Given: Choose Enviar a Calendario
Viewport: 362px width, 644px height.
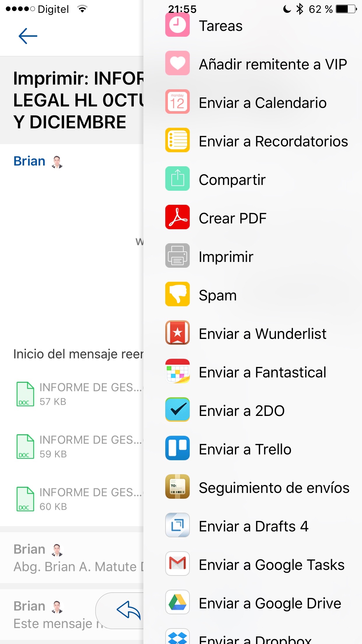Looking at the screenshot, I should [x=262, y=103].
